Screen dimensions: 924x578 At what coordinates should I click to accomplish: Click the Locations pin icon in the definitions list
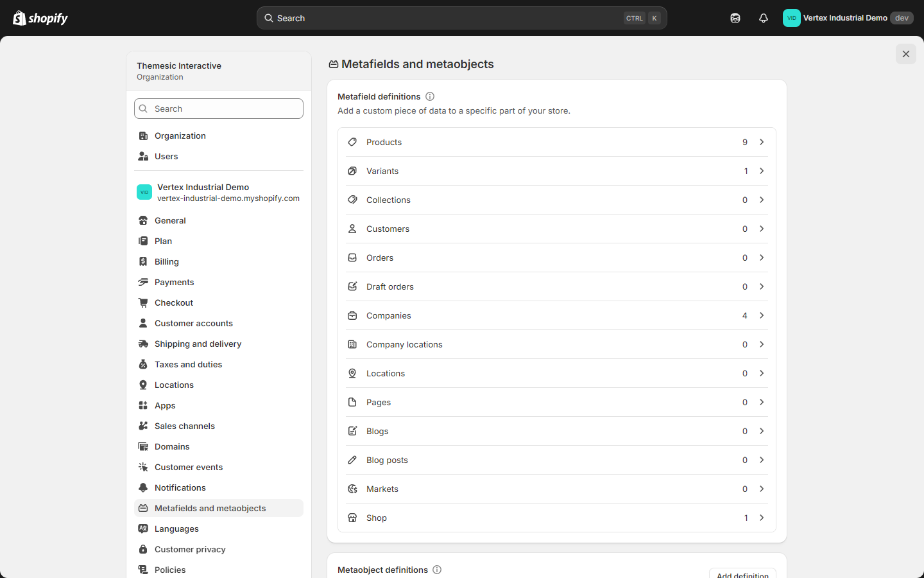[x=352, y=373]
